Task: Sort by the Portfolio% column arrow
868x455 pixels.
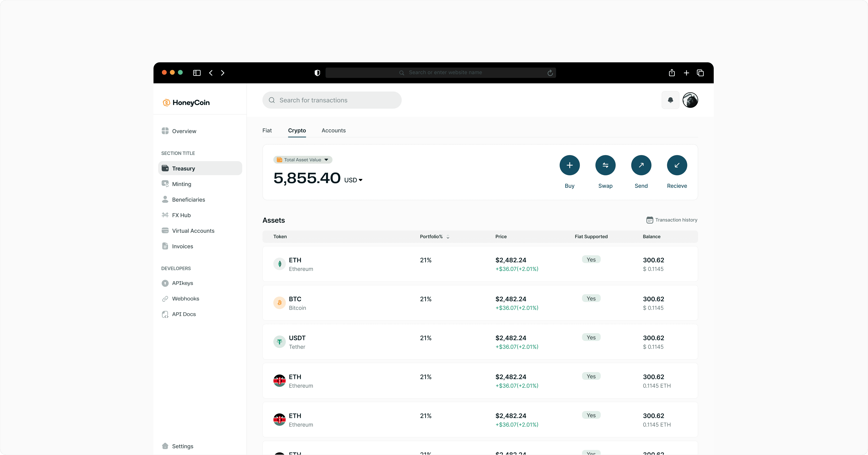Action: [448, 237]
